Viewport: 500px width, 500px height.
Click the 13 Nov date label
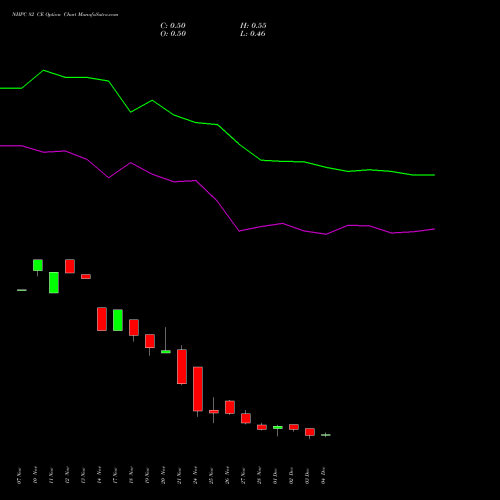[83, 476]
